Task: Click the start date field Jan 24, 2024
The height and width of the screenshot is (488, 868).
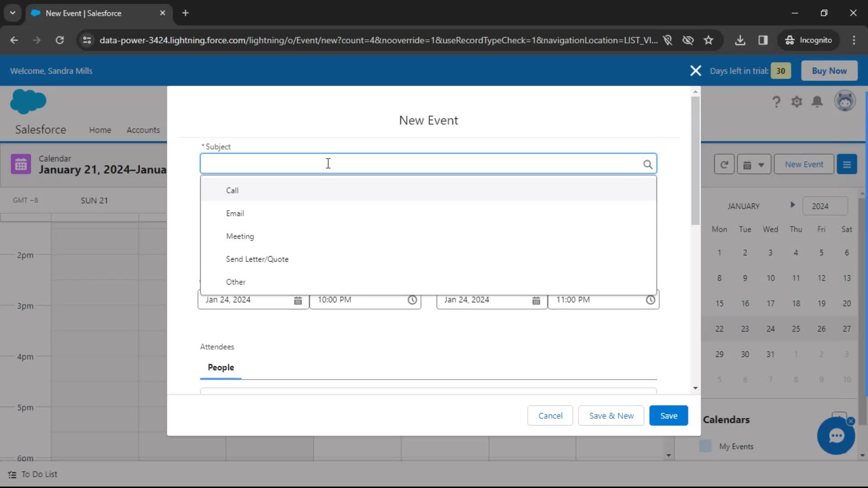Action: pos(253,300)
